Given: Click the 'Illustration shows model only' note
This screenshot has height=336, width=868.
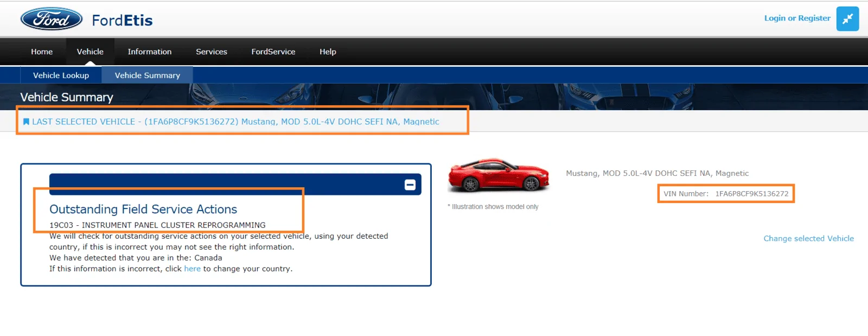Looking at the screenshot, I should (x=493, y=207).
